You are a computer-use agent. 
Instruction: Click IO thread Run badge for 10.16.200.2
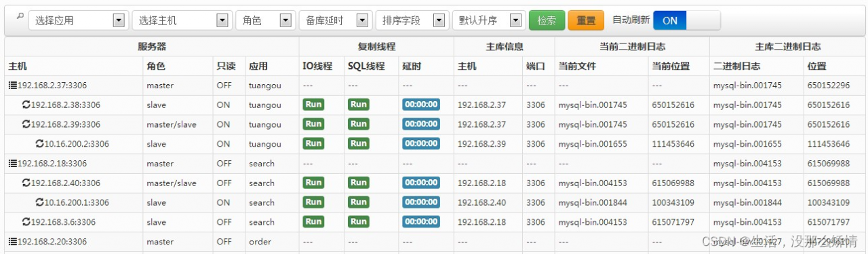coord(313,143)
